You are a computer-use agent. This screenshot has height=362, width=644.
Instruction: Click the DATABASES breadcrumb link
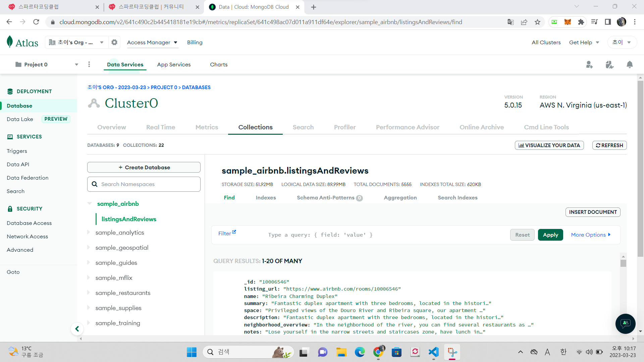coord(196,87)
